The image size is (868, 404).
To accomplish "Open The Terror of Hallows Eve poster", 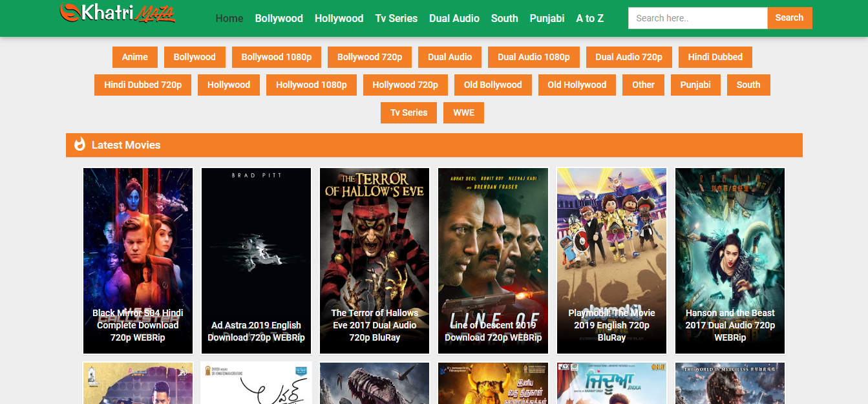I will [x=375, y=260].
